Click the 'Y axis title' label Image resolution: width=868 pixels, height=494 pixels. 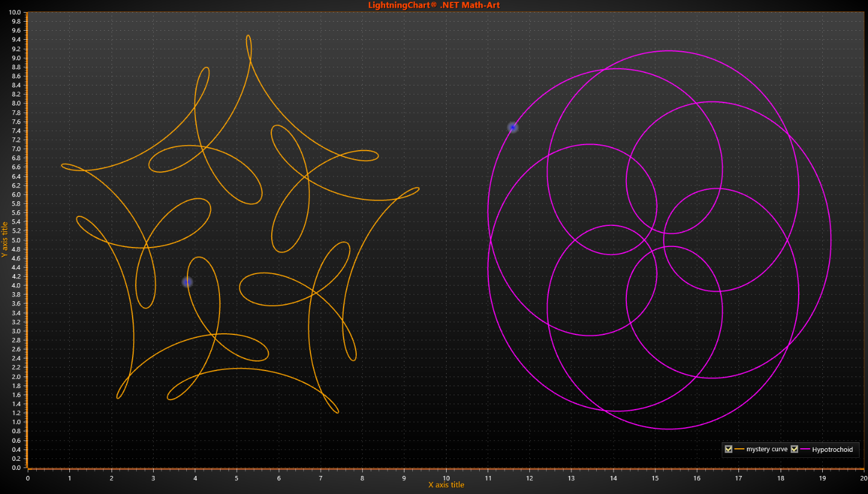[x=5, y=240]
